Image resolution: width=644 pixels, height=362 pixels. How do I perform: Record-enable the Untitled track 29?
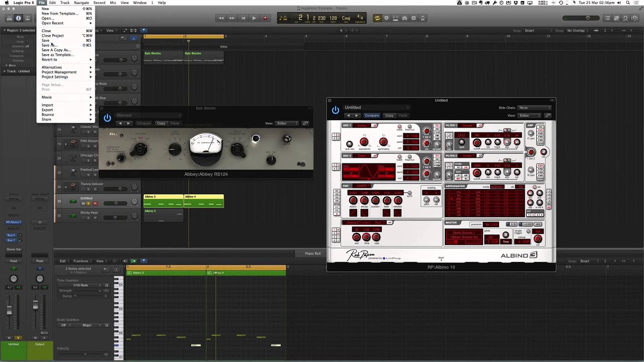click(x=95, y=204)
